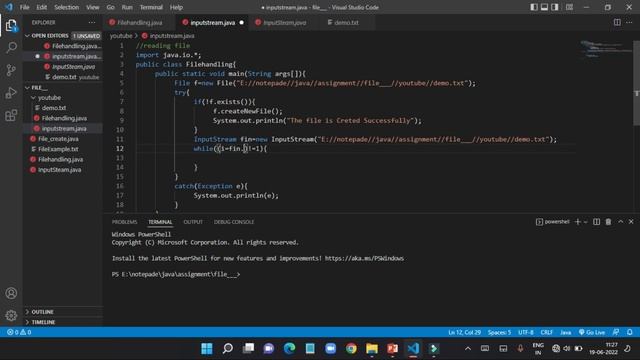Start Go Live server
Viewport: 640px width, 360px height.
[591, 332]
